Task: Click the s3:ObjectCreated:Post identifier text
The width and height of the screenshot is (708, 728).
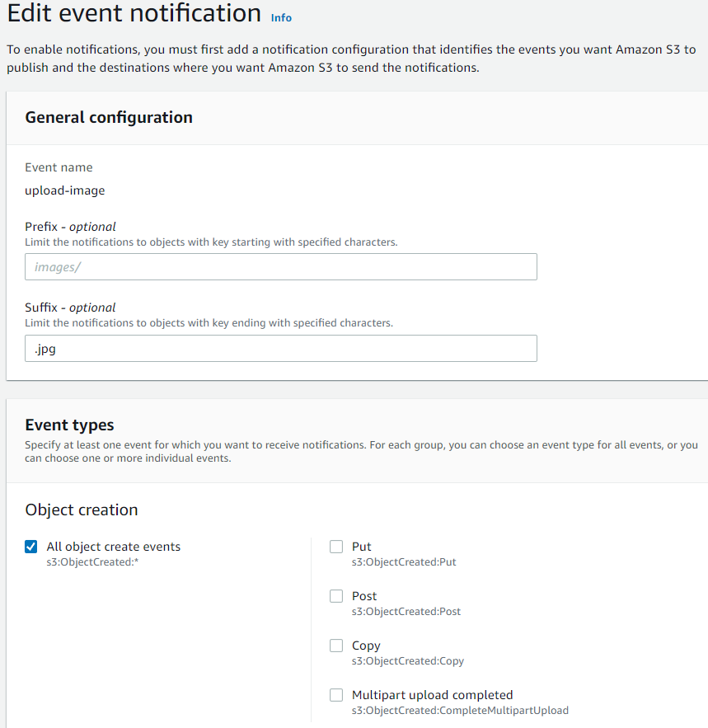Action: pyautogui.click(x=406, y=612)
